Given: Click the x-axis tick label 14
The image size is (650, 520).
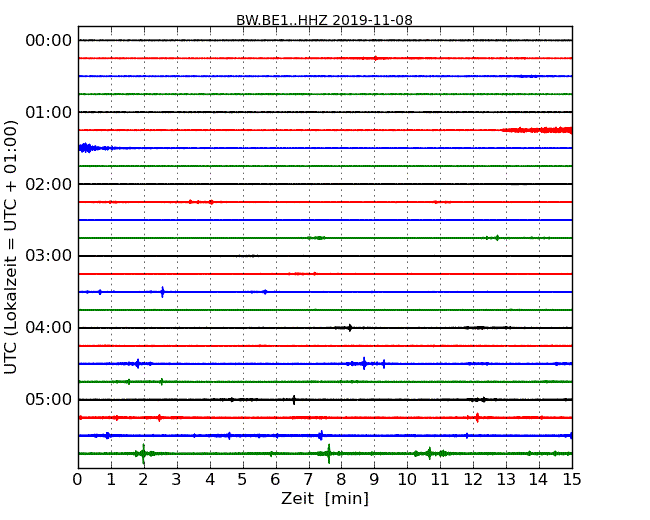Looking at the screenshot, I should pyautogui.click(x=538, y=480).
